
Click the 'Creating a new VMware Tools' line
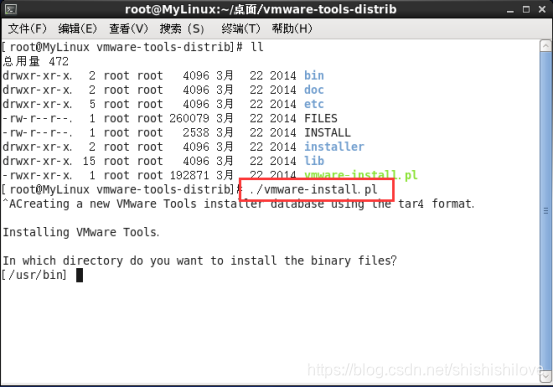(238, 204)
